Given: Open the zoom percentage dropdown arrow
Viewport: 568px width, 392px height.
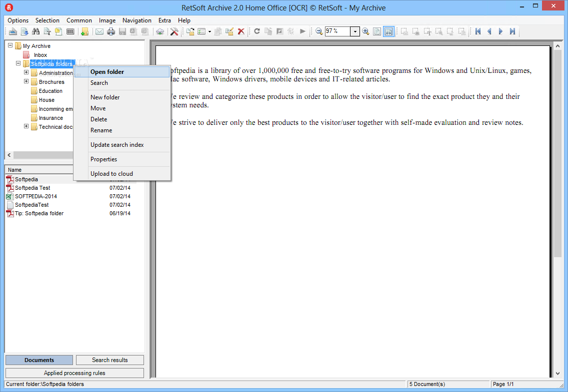Looking at the screenshot, I should click(x=355, y=31).
